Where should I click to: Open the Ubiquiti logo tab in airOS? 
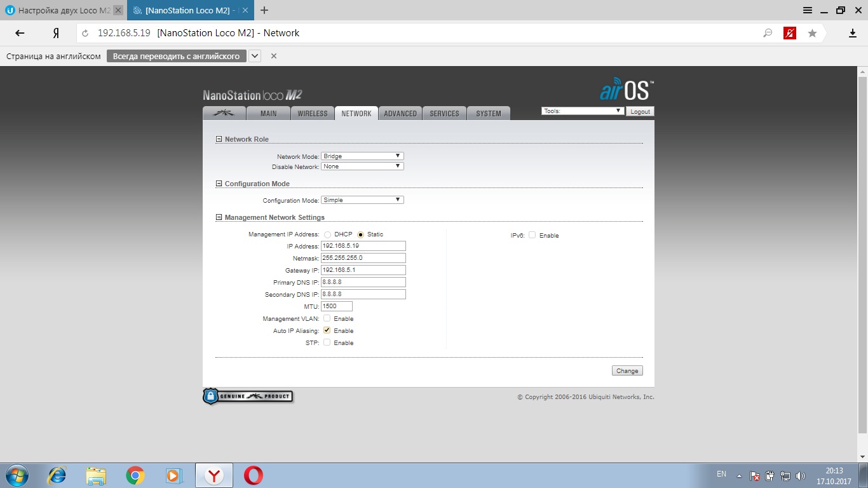(x=224, y=113)
